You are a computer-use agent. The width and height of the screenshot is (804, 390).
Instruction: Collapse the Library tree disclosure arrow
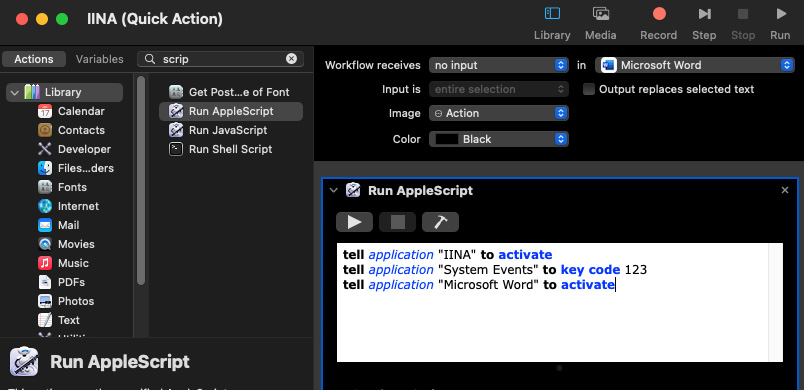point(14,93)
